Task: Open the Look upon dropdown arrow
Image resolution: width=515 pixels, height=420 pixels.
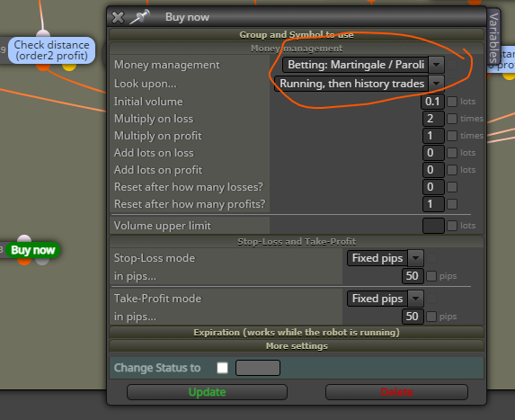Action: tap(437, 84)
